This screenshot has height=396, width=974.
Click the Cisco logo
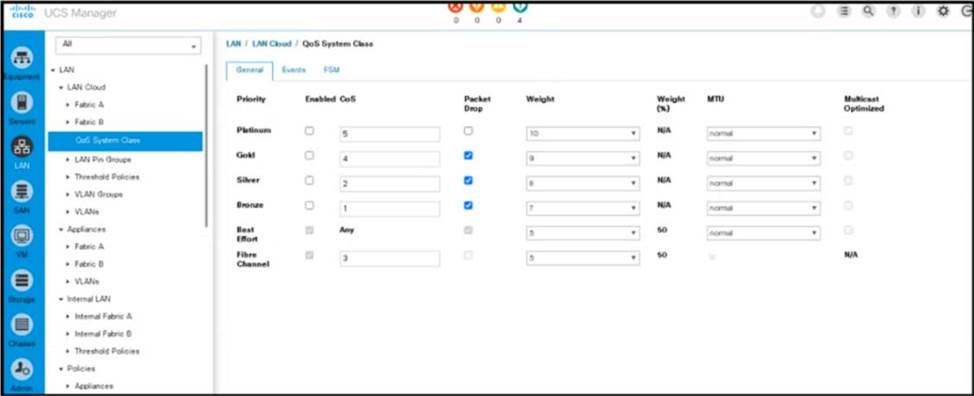(x=22, y=12)
